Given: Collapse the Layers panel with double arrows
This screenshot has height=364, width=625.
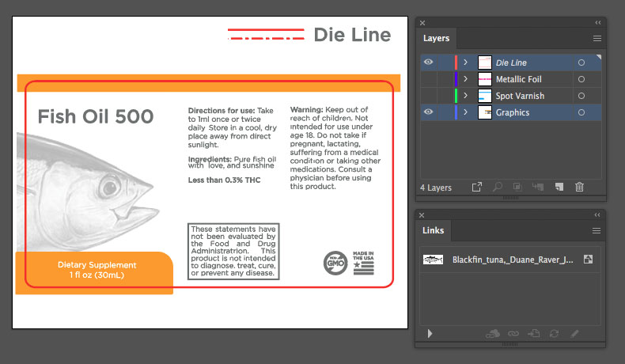Looking at the screenshot, I should 598,23.
